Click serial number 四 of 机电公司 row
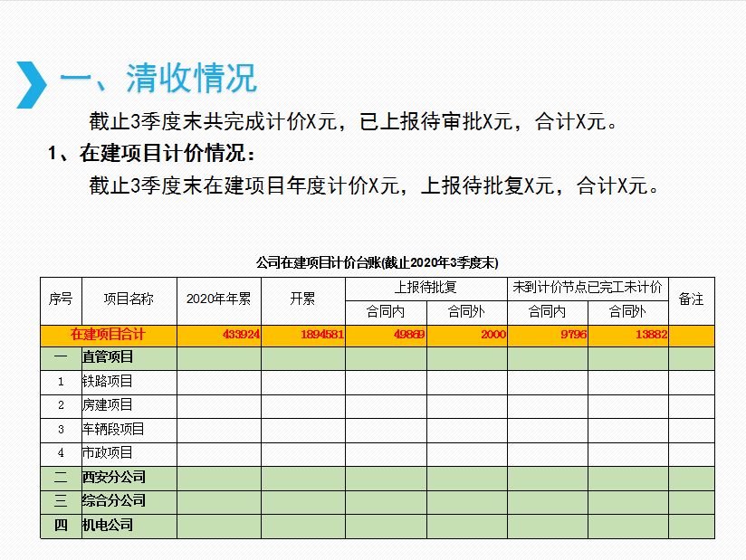This screenshot has width=746, height=560. (x=61, y=527)
